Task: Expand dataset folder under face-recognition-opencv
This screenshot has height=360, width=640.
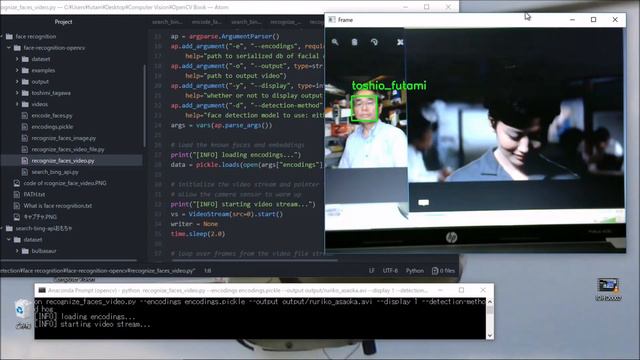Action: 17,59
